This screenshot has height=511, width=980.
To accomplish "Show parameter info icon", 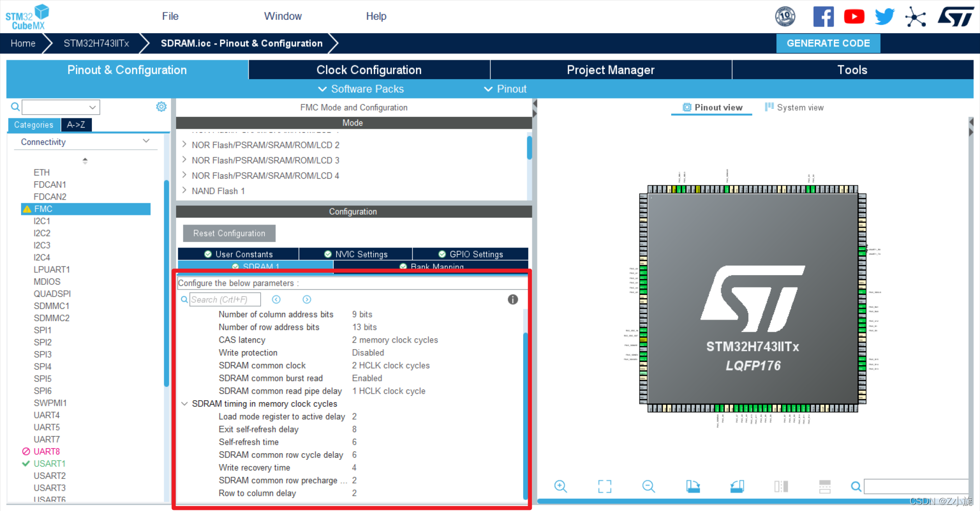I will point(513,300).
